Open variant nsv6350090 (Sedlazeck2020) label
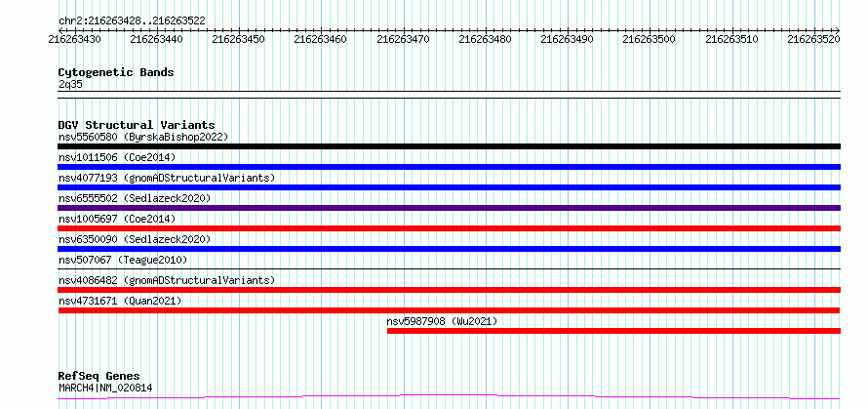This screenshot has height=409, width=868. click(x=135, y=239)
